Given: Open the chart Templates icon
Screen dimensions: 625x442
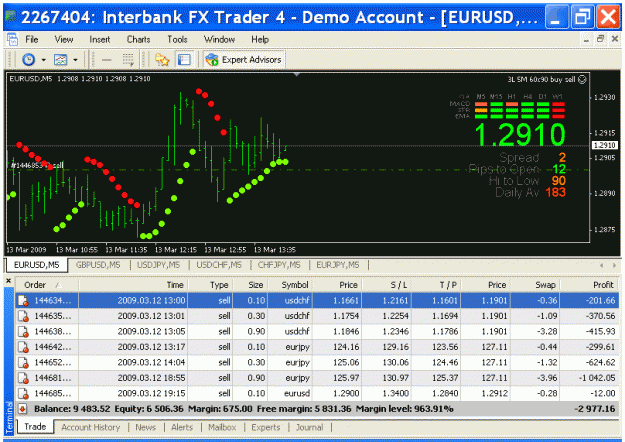Looking at the screenshot, I should coord(61,60).
